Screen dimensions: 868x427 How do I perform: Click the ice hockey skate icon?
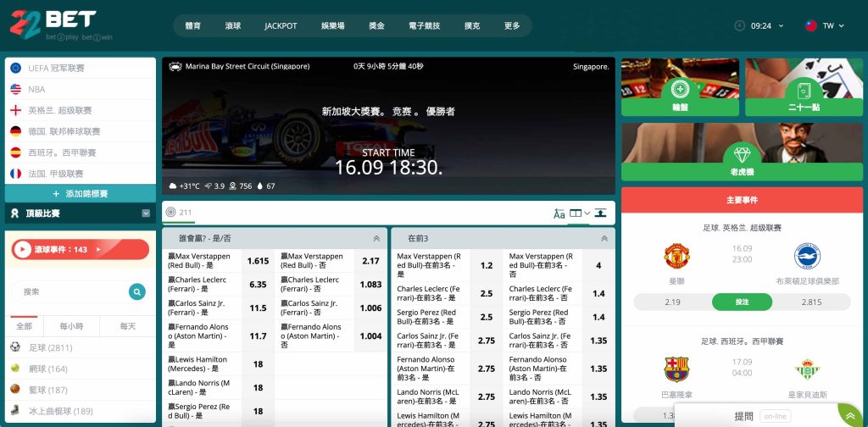(x=15, y=410)
